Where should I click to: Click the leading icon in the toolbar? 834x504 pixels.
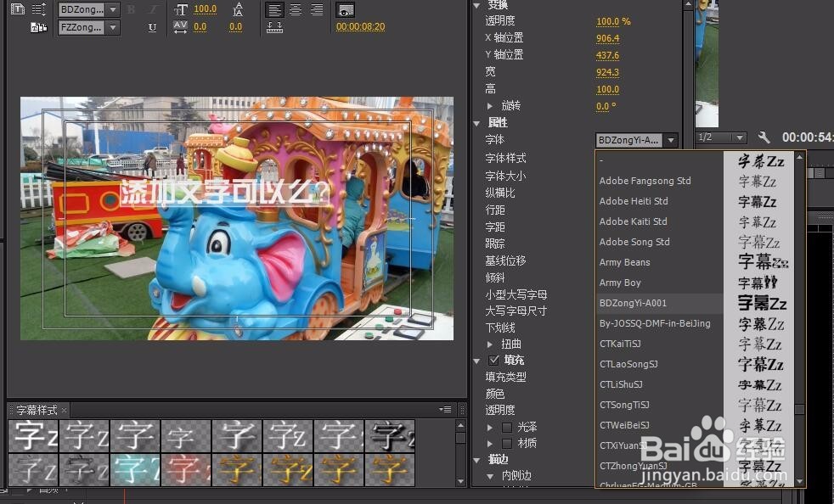(x=238, y=9)
